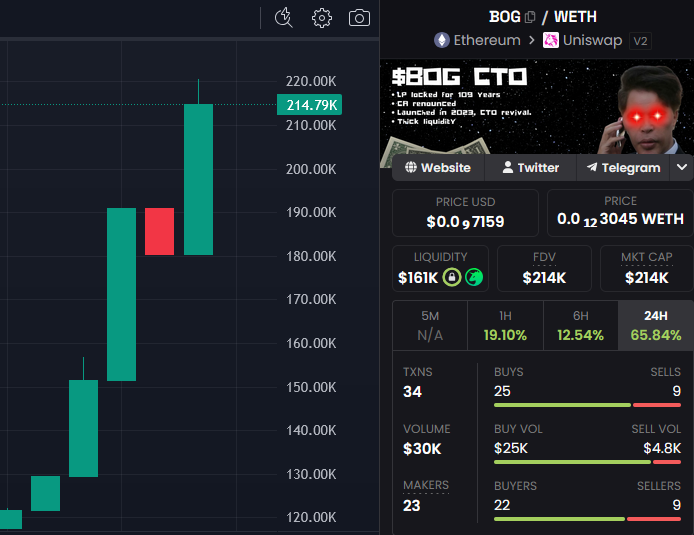Click the PRICE USD value box

[465, 213]
